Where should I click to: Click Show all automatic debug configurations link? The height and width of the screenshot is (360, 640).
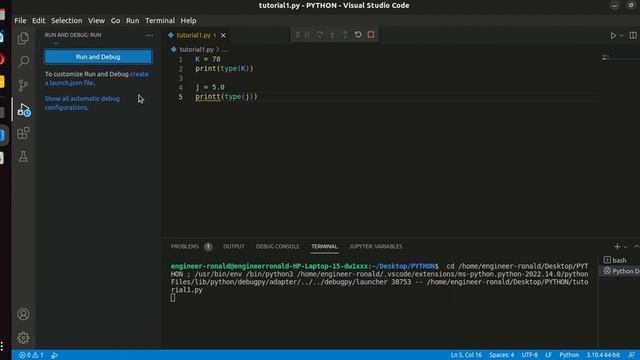coord(82,103)
